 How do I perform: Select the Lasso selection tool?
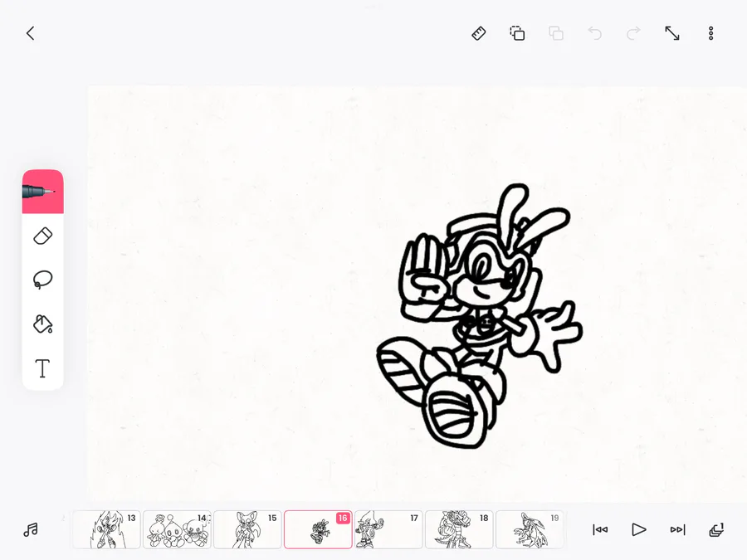coord(43,280)
